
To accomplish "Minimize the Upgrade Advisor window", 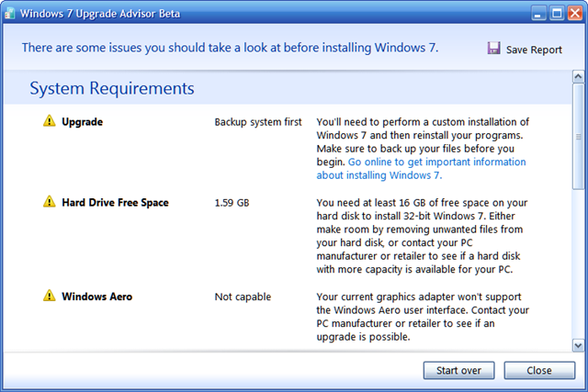I will point(538,14).
